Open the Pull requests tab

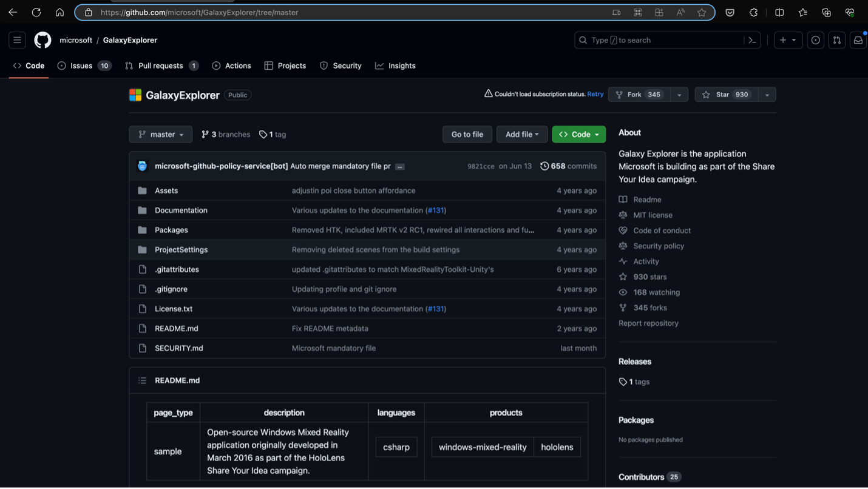coord(161,66)
